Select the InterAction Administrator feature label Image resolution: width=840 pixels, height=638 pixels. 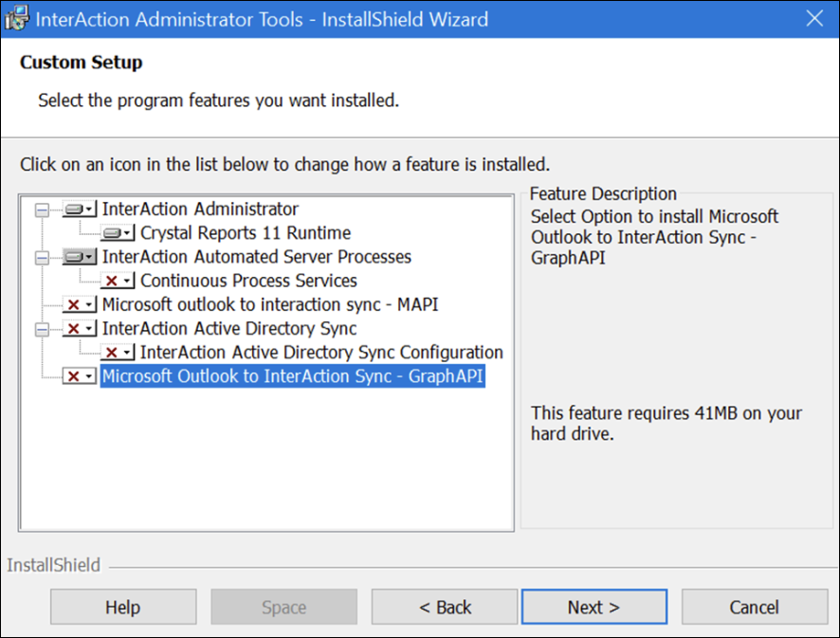click(200, 209)
